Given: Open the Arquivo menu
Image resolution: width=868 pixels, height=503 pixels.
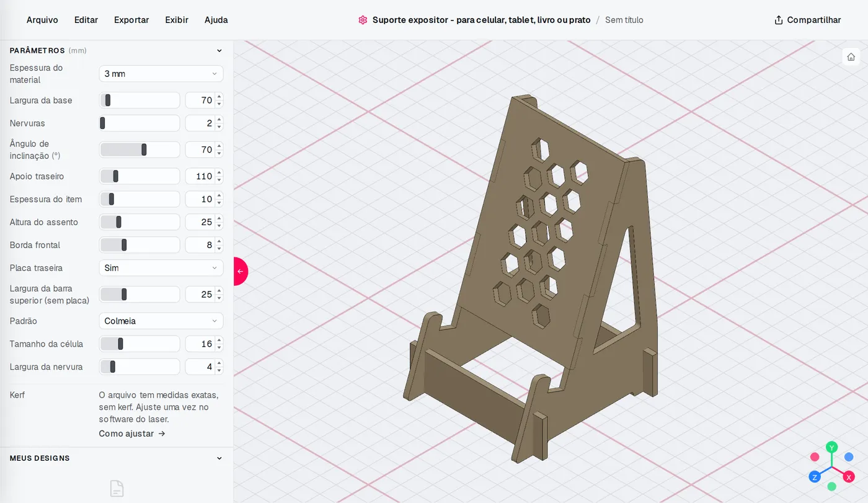Looking at the screenshot, I should coord(42,20).
